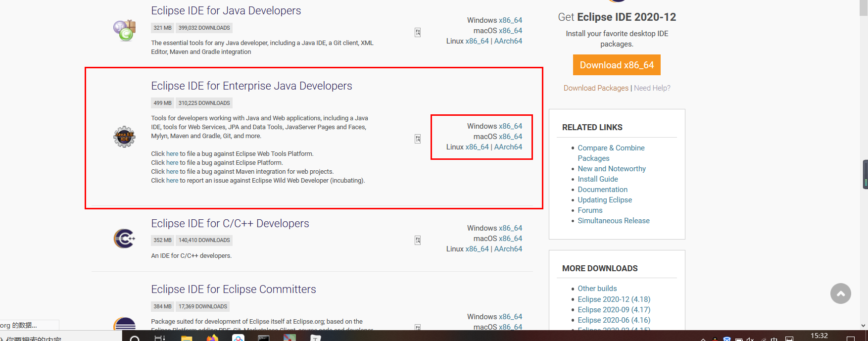Screen dimensions: 868x341
Task: Click the 399,032 DOWNLOADS badge
Action: coord(204,28)
